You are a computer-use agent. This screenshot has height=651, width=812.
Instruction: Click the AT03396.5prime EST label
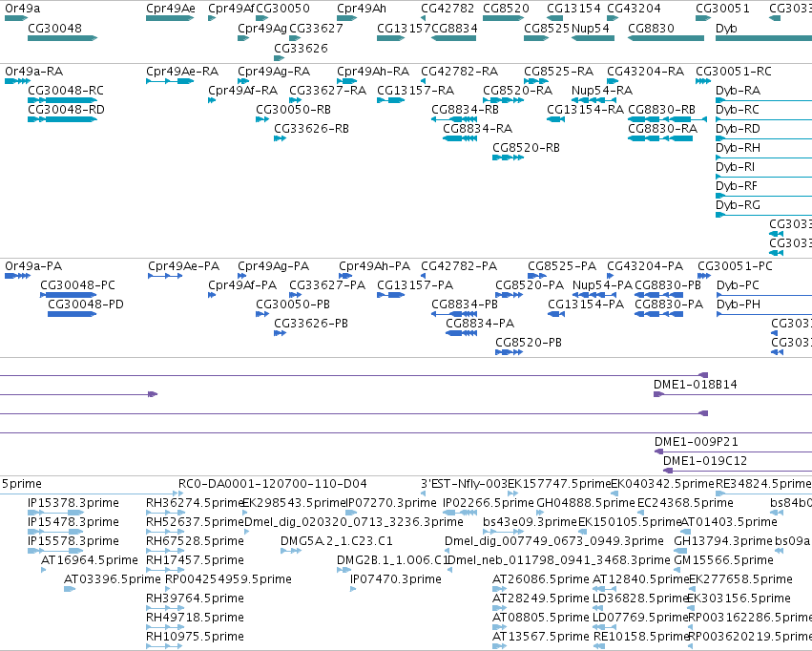(112, 579)
